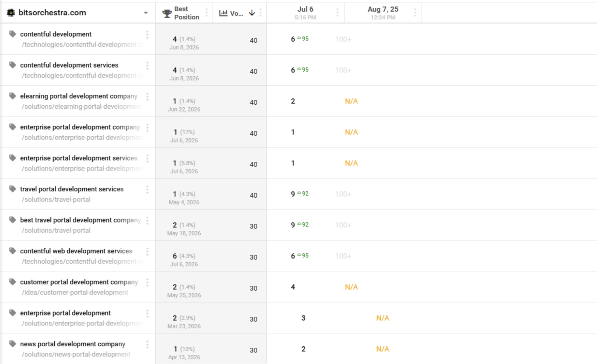Viewport: 603px width, 364px height.
Task: Click the Best Position trophy icon
Action: click(167, 13)
